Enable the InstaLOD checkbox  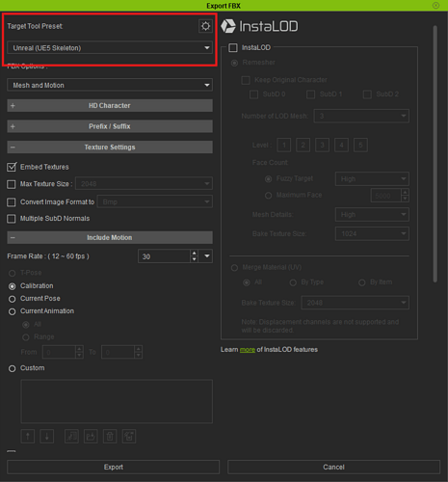tap(233, 47)
